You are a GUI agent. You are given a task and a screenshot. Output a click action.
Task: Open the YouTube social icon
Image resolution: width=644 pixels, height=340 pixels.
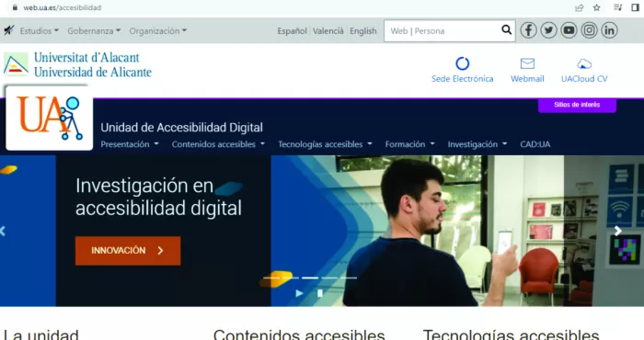(569, 30)
